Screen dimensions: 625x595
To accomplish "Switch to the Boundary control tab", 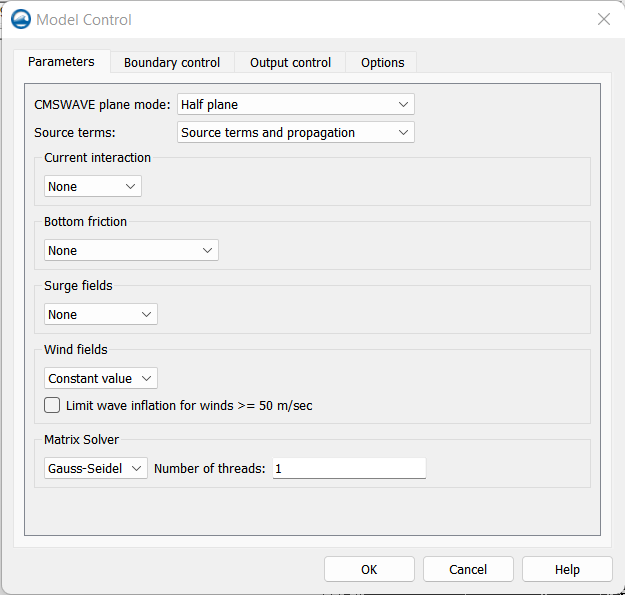I will [x=172, y=62].
